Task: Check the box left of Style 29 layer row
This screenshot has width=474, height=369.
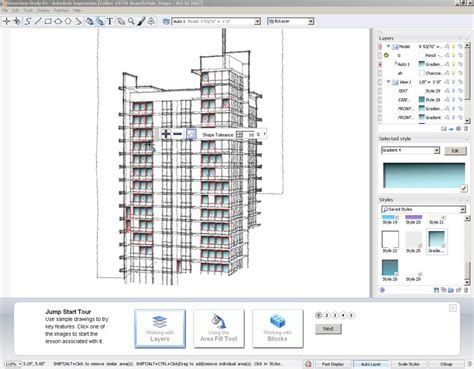Action: (380, 91)
